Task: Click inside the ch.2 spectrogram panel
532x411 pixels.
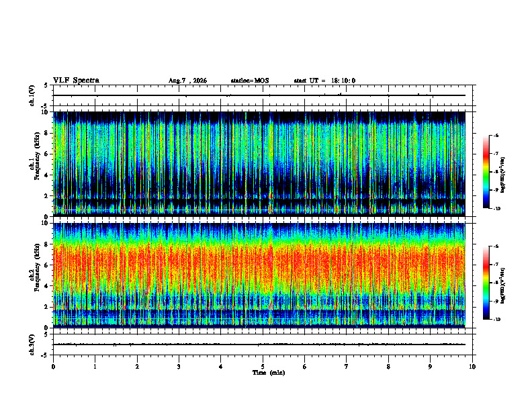Action: pos(259,275)
